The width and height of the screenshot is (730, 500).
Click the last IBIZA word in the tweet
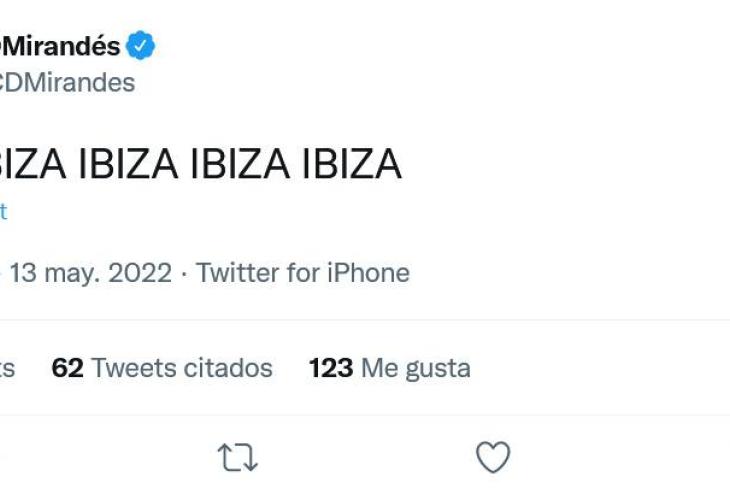(x=351, y=165)
